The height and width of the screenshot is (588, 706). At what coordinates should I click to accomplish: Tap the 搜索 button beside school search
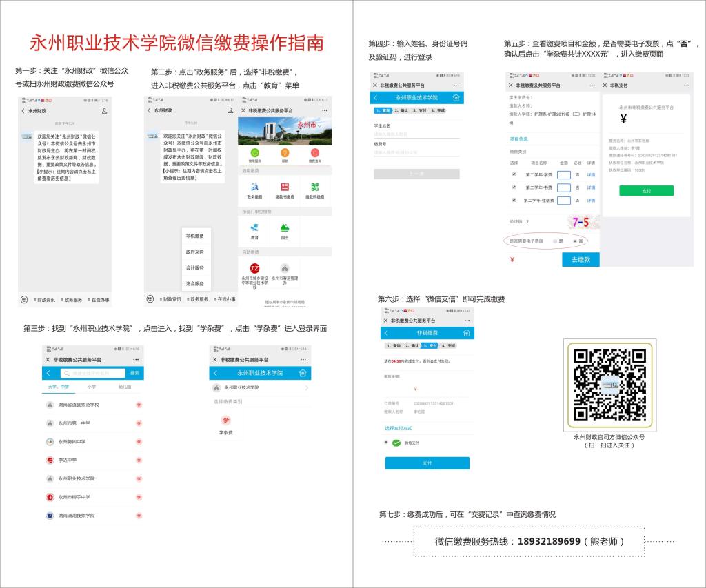pos(134,373)
